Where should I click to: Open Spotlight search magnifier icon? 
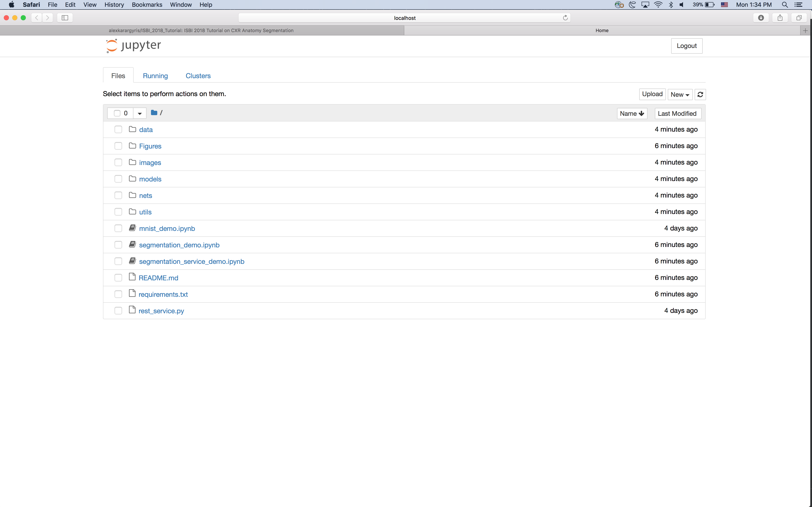pos(785,5)
